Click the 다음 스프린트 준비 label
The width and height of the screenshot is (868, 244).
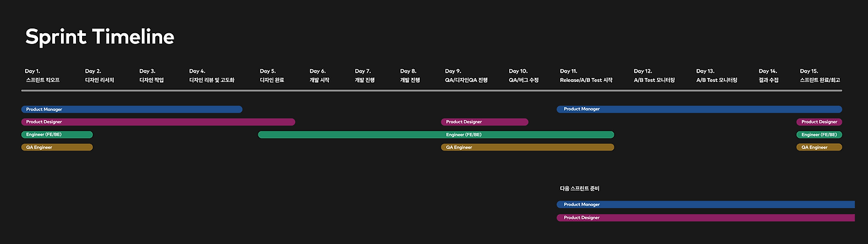point(580,188)
